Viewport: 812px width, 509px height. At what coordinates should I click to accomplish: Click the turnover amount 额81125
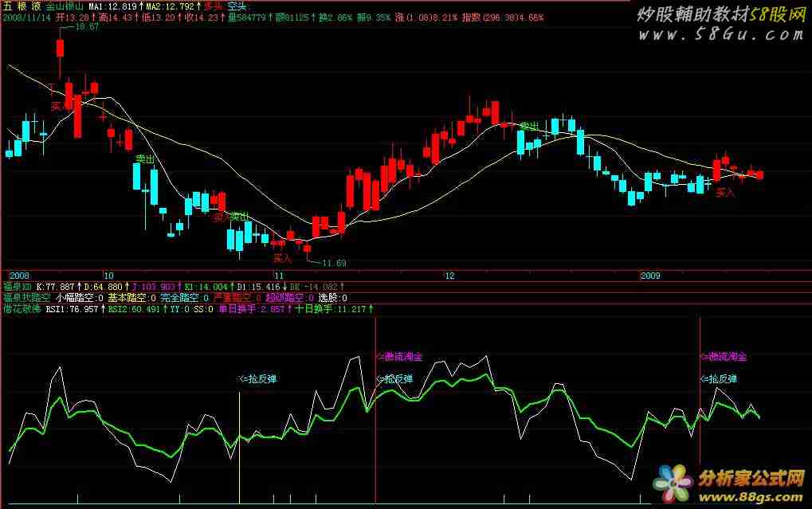click(x=292, y=17)
